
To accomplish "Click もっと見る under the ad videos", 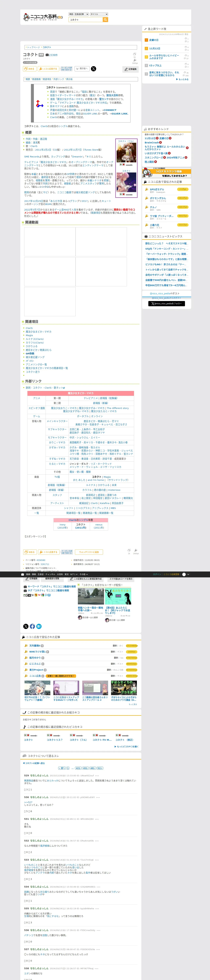I will (133, 704).
